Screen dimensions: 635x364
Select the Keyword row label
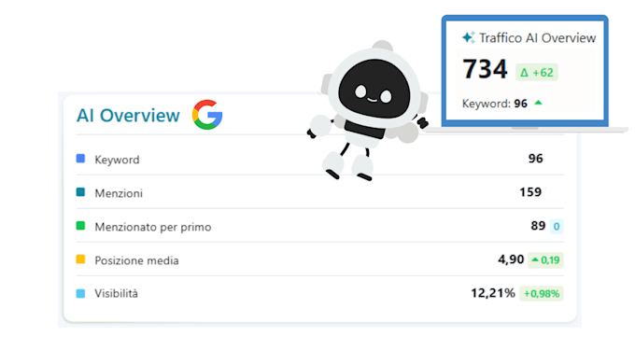(x=117, y=160)
